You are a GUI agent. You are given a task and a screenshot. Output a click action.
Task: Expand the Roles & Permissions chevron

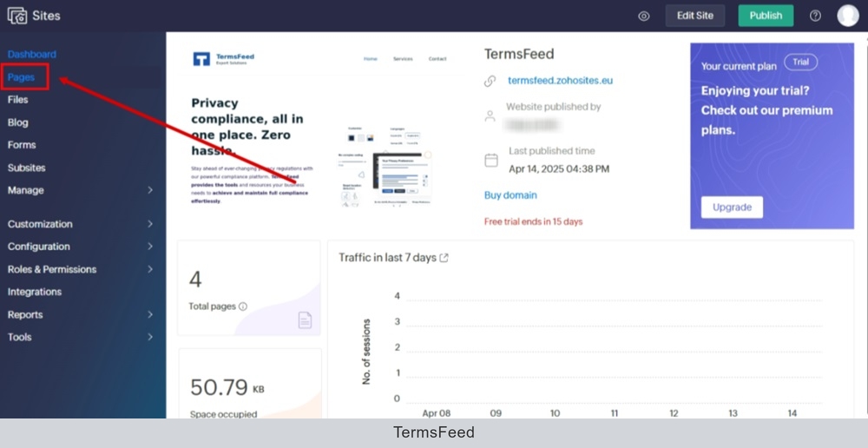coord(150,269)
